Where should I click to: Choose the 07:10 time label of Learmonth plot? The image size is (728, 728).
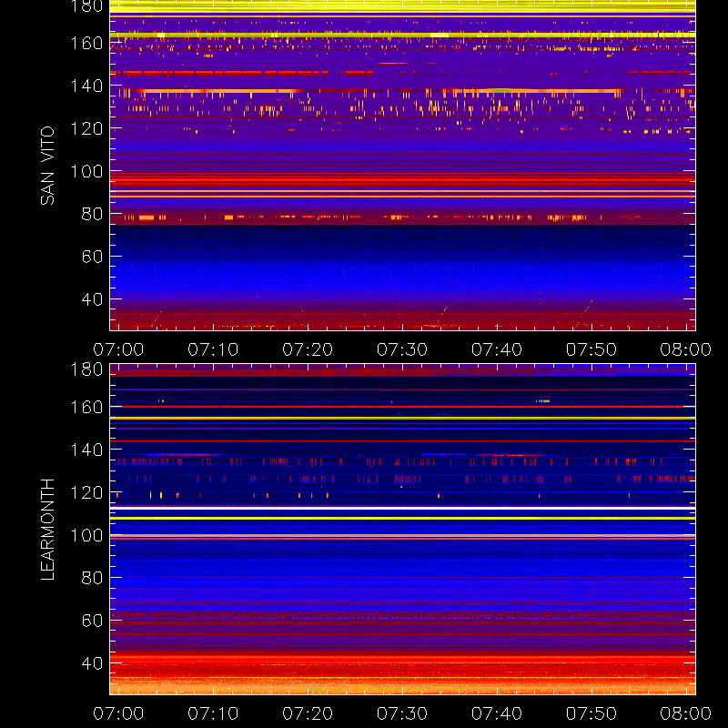[x=213, y=713]
